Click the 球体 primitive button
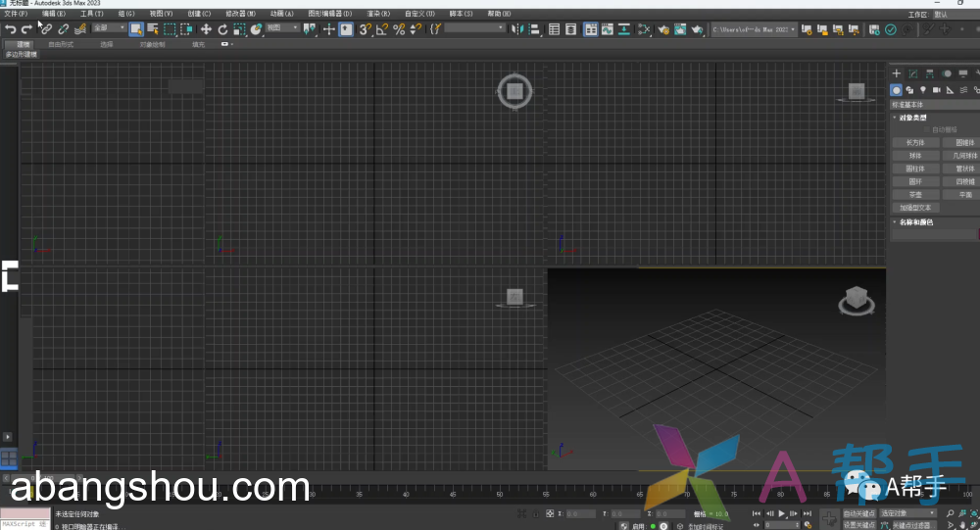 tap(915, 155)
